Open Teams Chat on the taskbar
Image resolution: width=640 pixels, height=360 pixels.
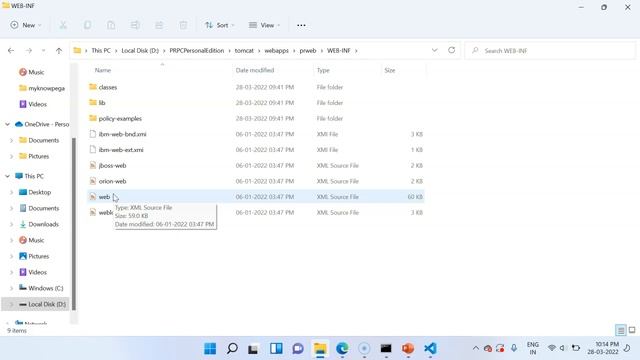tap(298, 349)
